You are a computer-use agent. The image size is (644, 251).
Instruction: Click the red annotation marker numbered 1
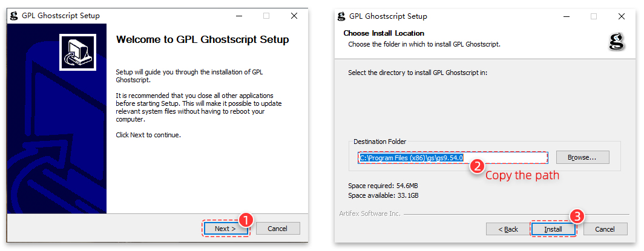click(245, 220)
